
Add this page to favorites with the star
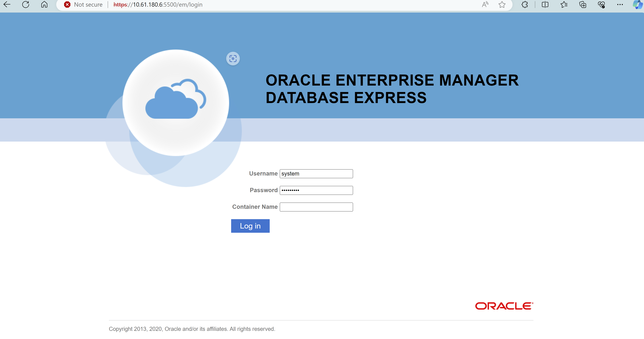coord(502,4)
